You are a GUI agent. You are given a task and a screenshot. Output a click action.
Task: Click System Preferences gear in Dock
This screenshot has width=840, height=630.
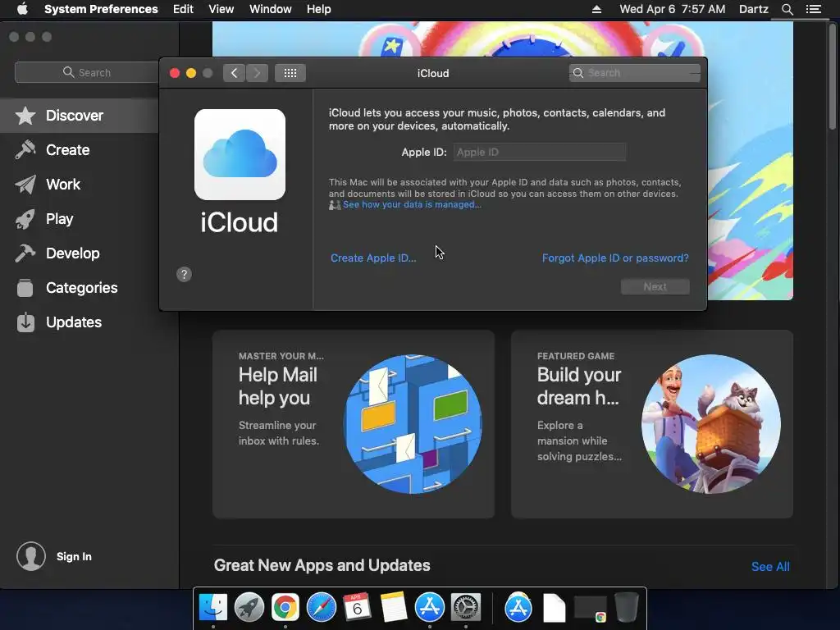466,608
